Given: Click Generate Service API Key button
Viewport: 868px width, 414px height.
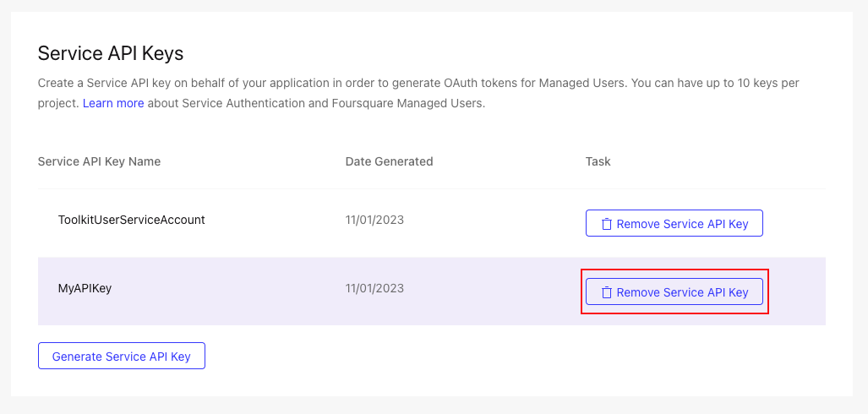Looking at the screenshot, I should point(121,356).
